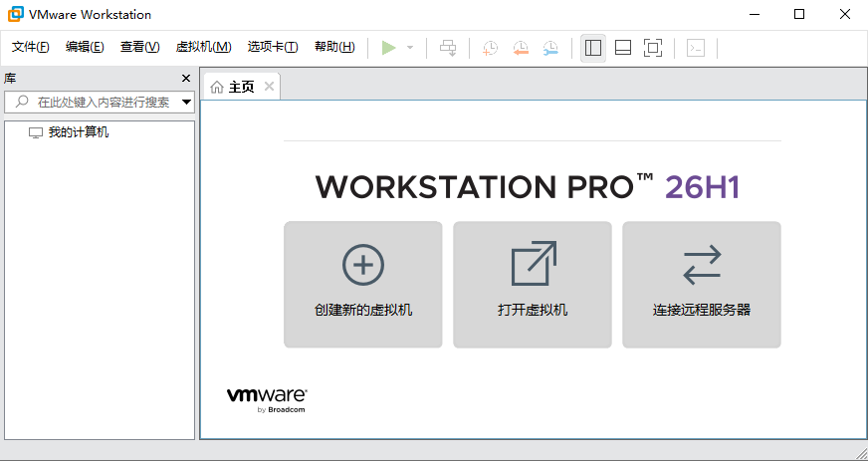The height and width of the screenshot is (461, 868).
Task: Open the snapshot manager wrench icon
Action: (x=550, y=48)
